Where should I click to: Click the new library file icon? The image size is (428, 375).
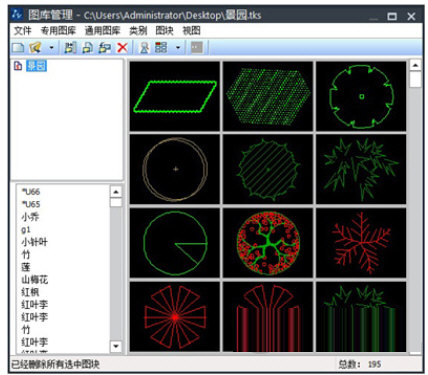click(18, 48)
